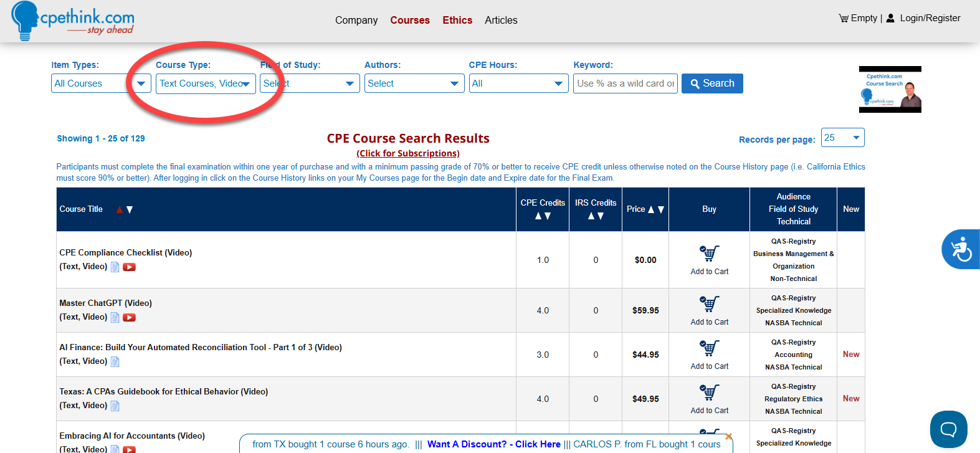The height and width of the screenshot is (453, 980).
Task: Click the $59.95 price cell
Action: click(x=645, y=310)
